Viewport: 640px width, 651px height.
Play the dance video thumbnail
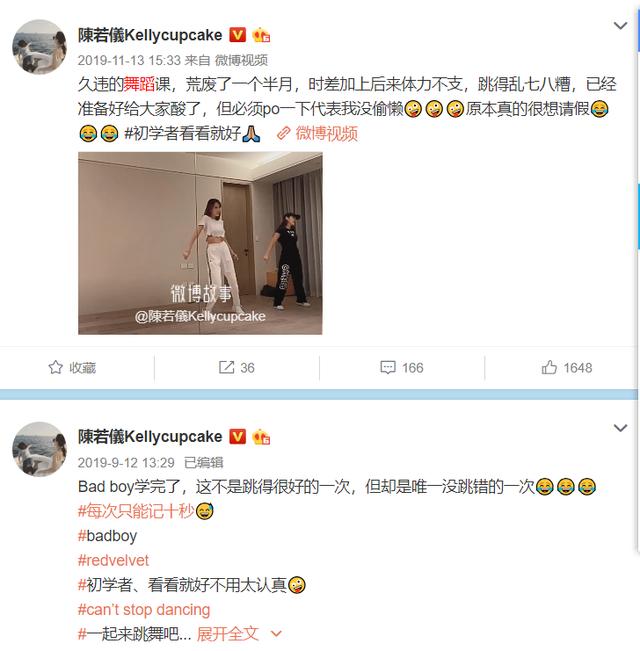(200, 243)
